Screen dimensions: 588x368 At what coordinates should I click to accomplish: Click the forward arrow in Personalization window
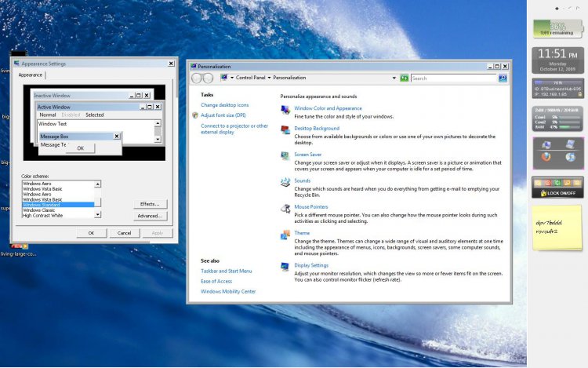coord(208,78)
